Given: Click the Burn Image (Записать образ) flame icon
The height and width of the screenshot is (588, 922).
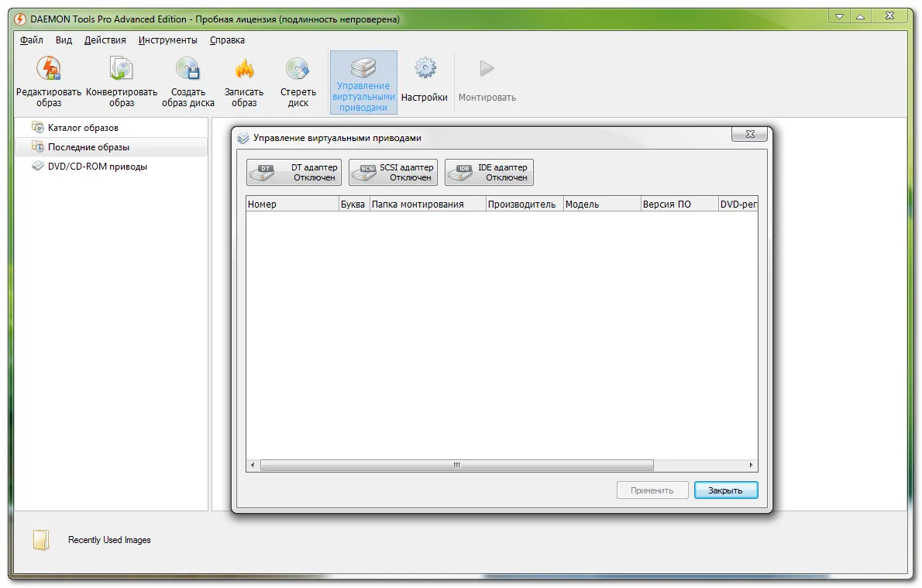Looking at the screenshot, I should pyautogui.click(x=244, y=70).
